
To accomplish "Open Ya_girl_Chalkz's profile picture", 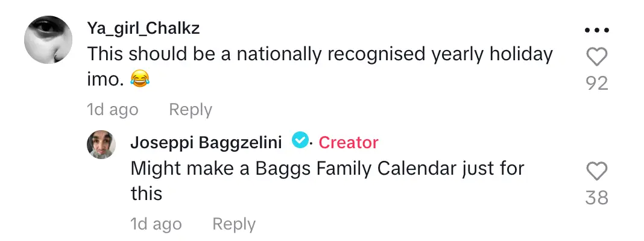I will coord(49,40).
